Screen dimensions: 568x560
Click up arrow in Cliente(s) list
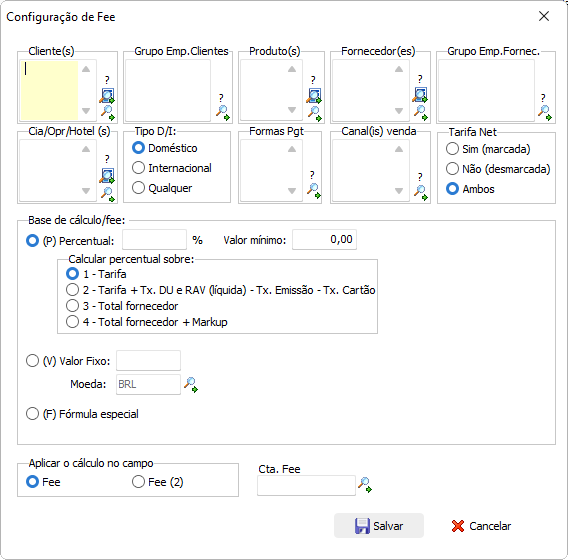coord(86,69)
